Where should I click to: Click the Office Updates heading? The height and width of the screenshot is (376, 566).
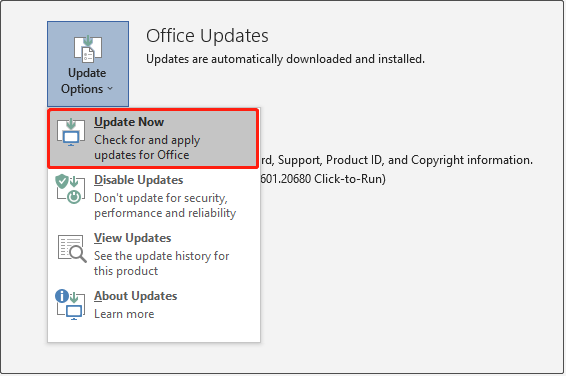pyautogui.click(x=207, y=36)
